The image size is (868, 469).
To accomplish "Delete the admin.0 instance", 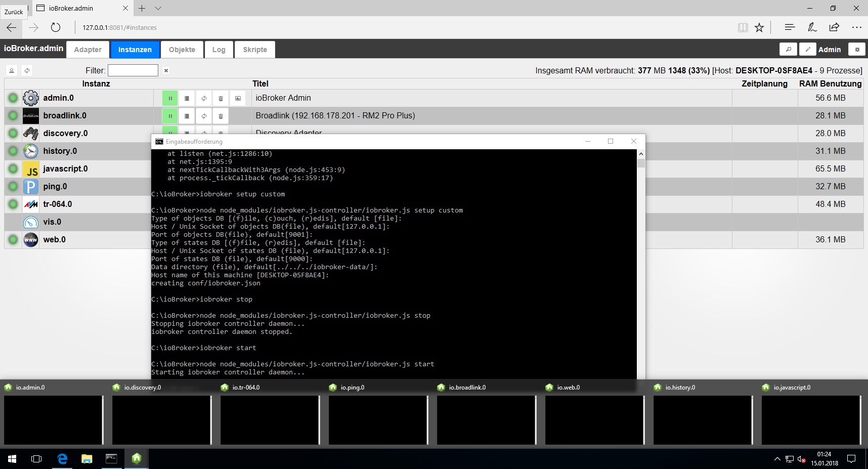I will pyautogui.click(x=221, y=98).
